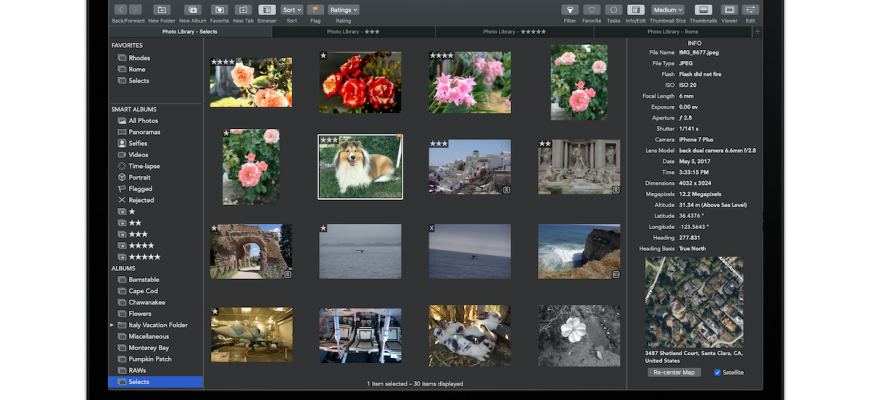Create a New Album from toolbar

pos(193,9)
